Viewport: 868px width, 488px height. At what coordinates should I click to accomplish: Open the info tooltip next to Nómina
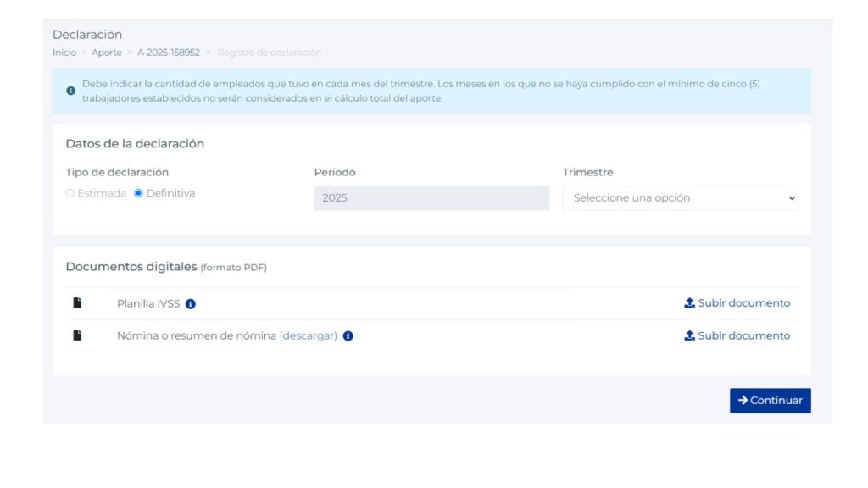pos(348,335)
